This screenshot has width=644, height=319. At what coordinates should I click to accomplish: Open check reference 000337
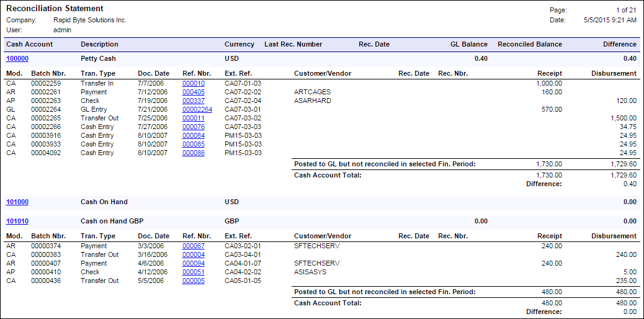pos(193,101)
